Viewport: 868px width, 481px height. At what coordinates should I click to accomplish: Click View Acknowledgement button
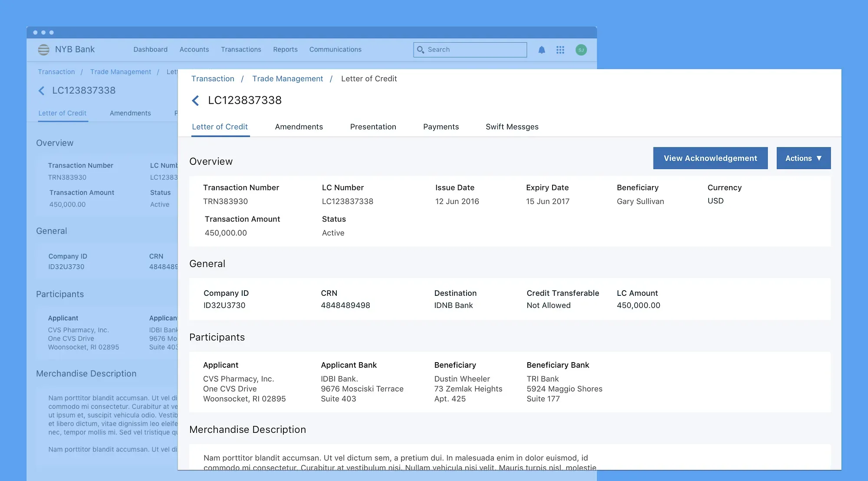710,158
